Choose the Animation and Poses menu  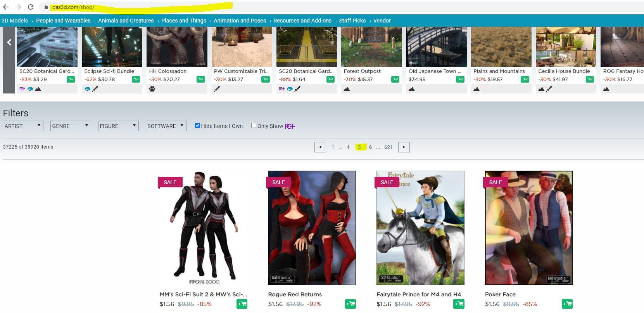[x=240, y=21]
